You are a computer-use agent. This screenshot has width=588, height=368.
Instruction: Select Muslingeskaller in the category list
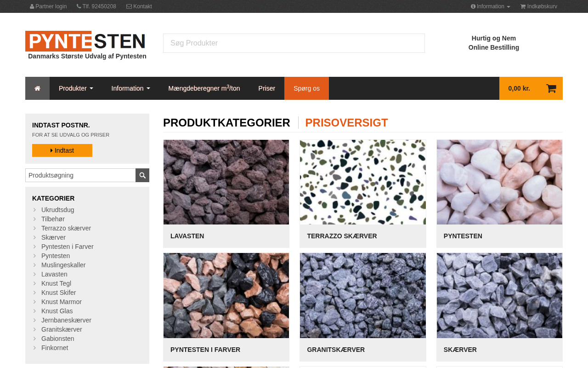point(63,265)
